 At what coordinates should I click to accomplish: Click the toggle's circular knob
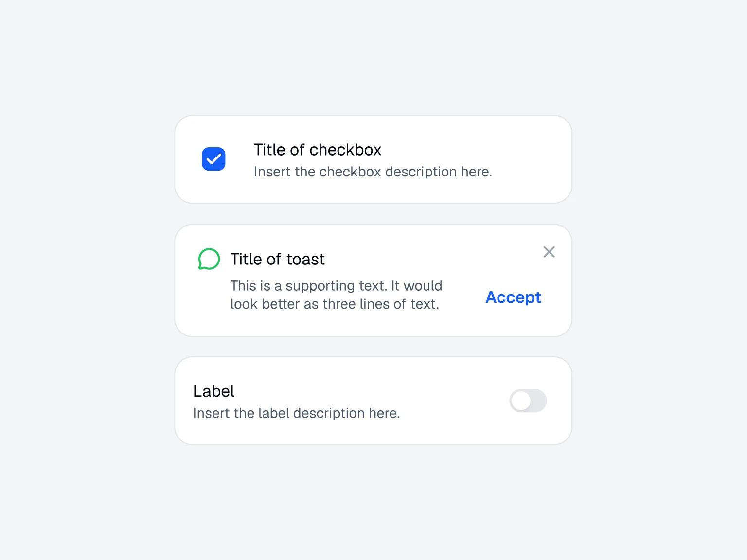coord(520,401)
